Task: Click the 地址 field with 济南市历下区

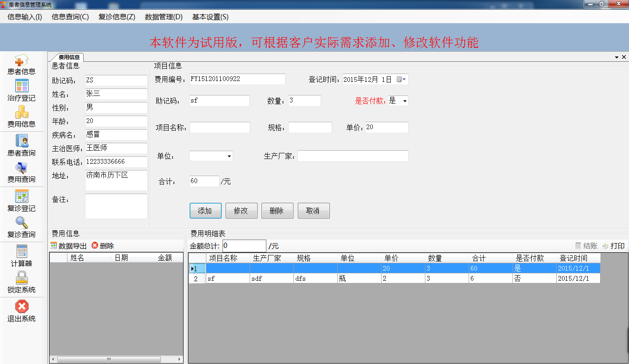Action: tap(116, 180)
